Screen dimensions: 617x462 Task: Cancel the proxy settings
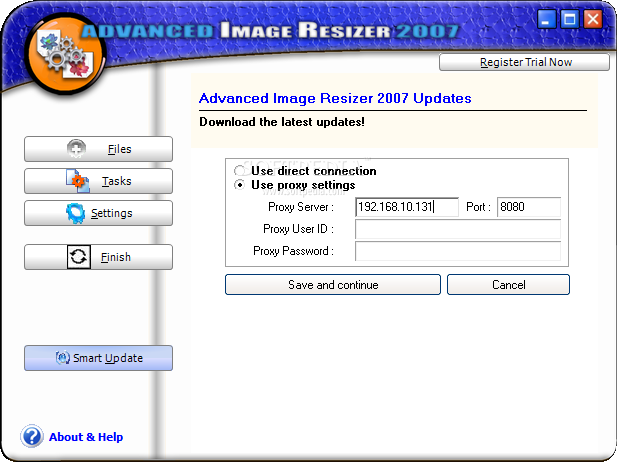508,285
